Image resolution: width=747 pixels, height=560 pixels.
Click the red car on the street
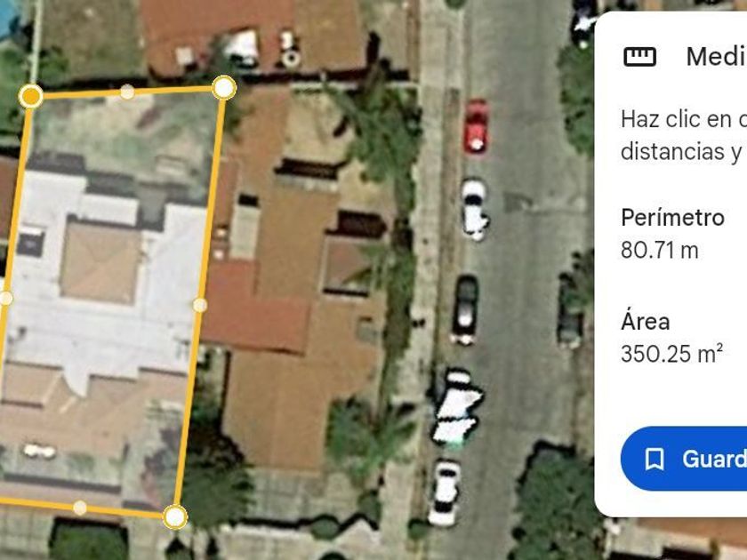coord(476,126)
